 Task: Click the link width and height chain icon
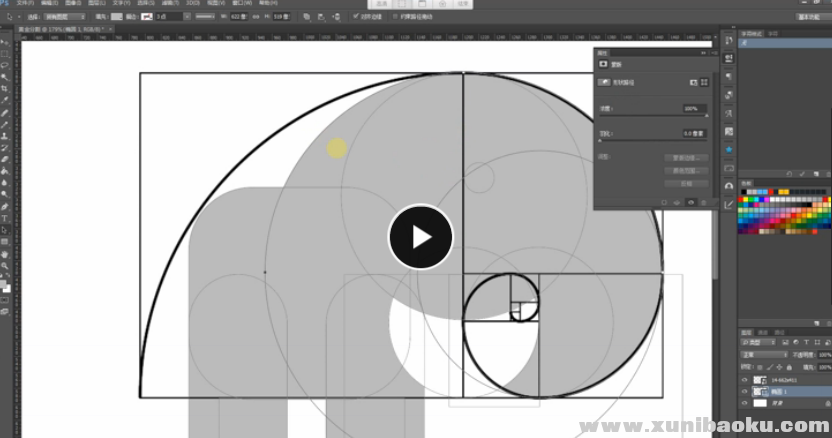[x=253, y=17]
